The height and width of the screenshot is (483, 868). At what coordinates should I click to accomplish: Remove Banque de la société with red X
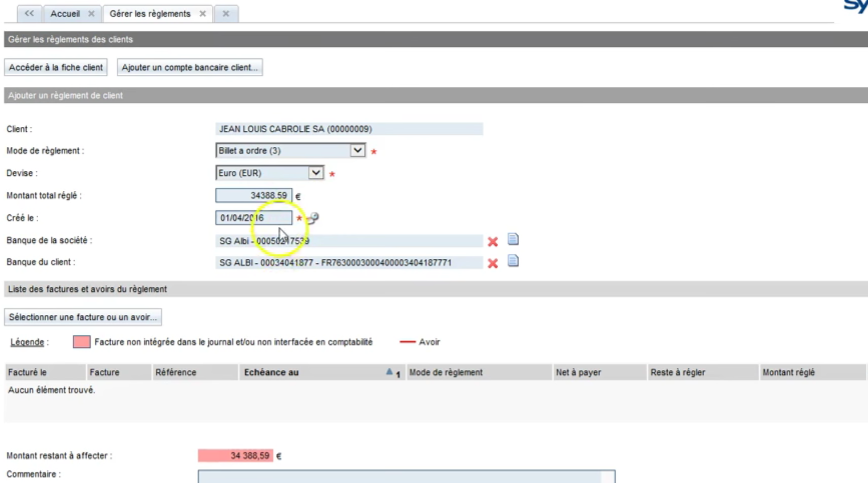[493, 241]
